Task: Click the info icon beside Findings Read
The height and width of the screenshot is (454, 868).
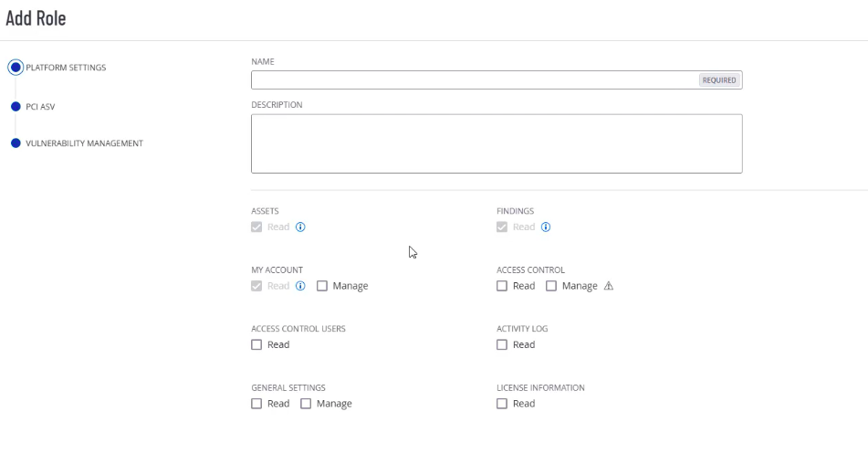Action: coord(546,227)
